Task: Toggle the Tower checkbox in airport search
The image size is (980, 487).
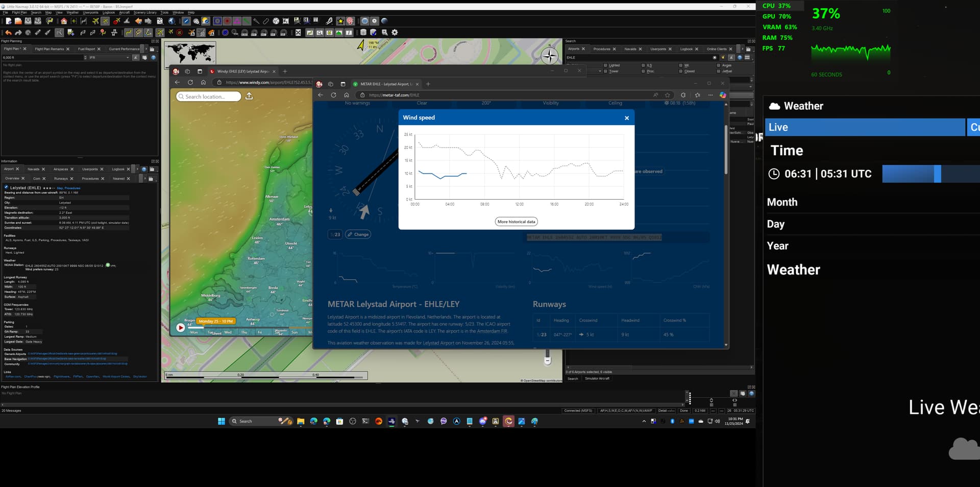Action: [605, 71]
